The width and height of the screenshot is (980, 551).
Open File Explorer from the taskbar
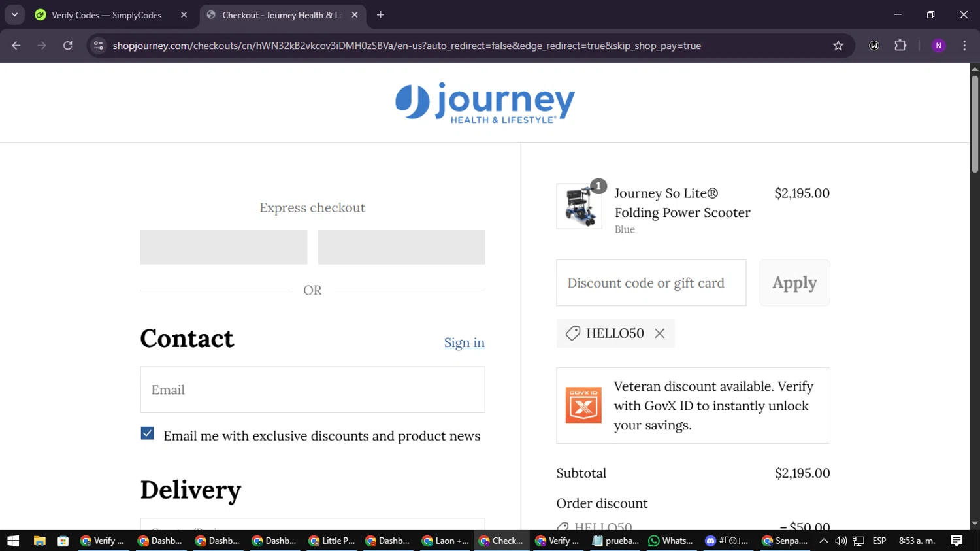39,541
